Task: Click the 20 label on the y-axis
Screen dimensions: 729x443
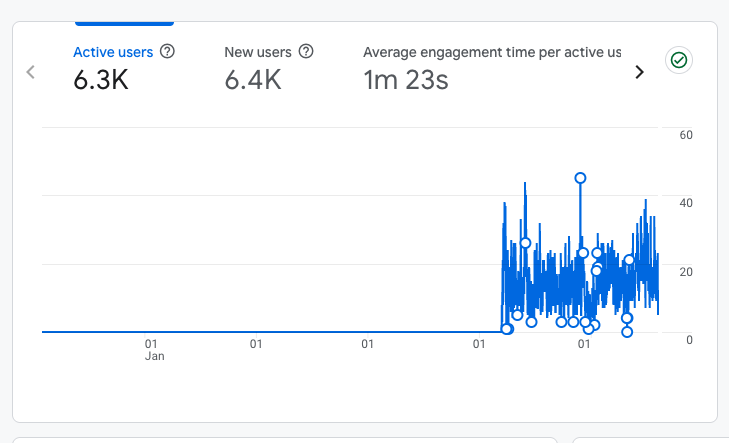Action: 685,271
